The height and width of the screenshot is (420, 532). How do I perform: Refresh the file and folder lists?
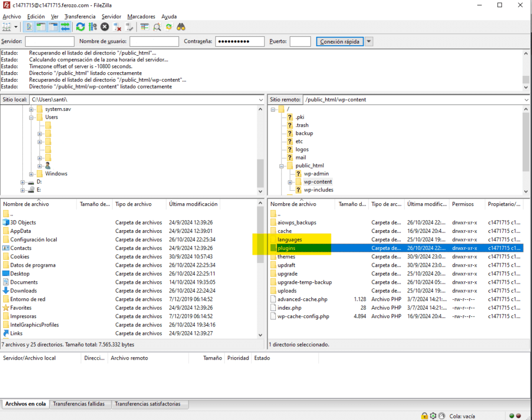[x=81, y=27]
